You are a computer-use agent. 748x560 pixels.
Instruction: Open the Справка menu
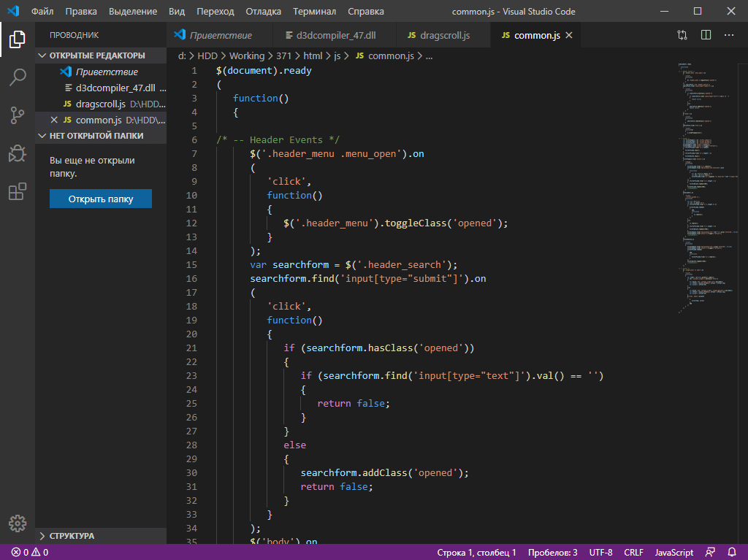pos(366,12)
